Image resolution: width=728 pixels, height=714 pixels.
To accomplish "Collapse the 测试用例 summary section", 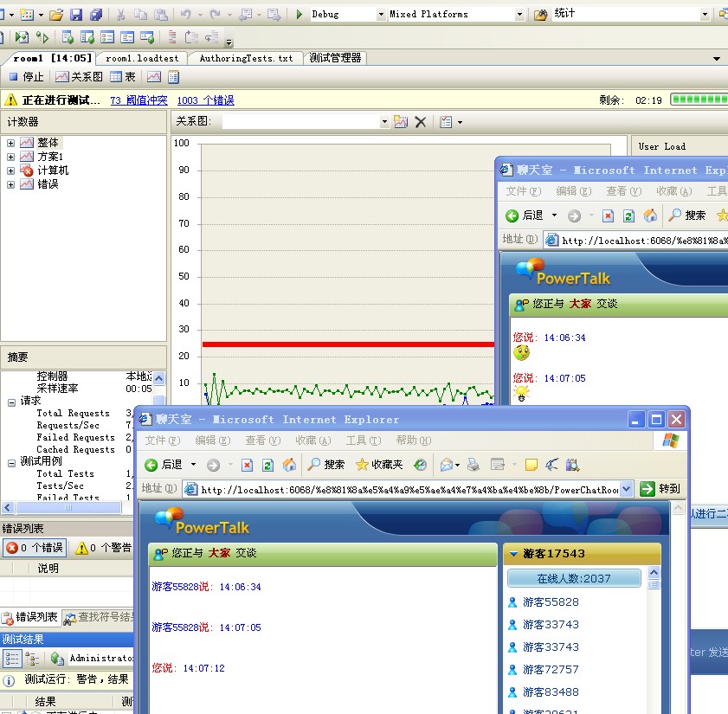I will point(11,463).
